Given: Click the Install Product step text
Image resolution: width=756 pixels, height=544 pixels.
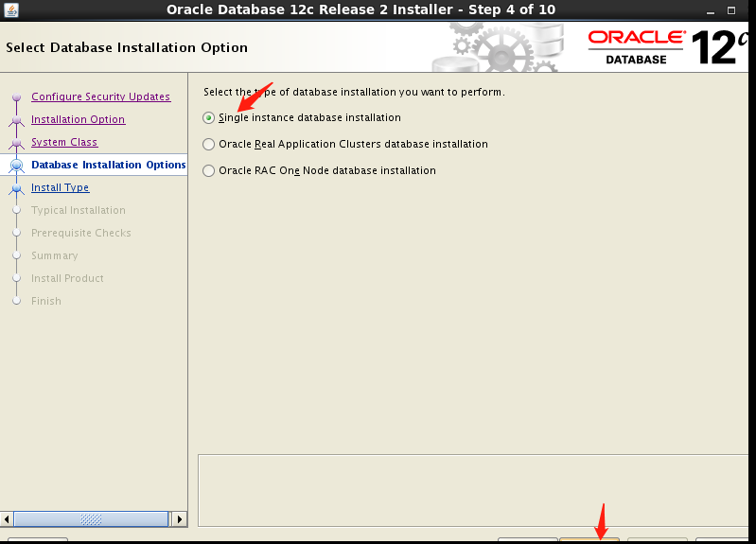Looking at the screenshot, I should point(67,278).
